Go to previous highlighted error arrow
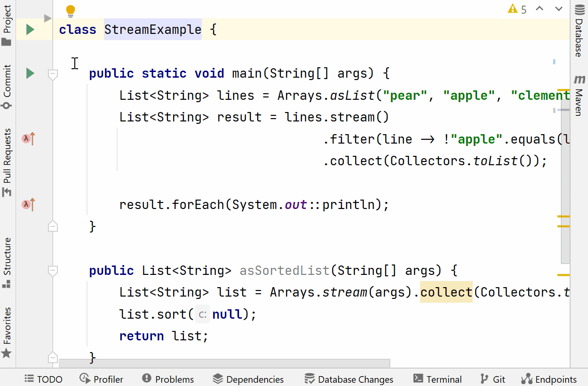Image resolution: width=588 pixels, height=386 pixels. click(540, 8)
